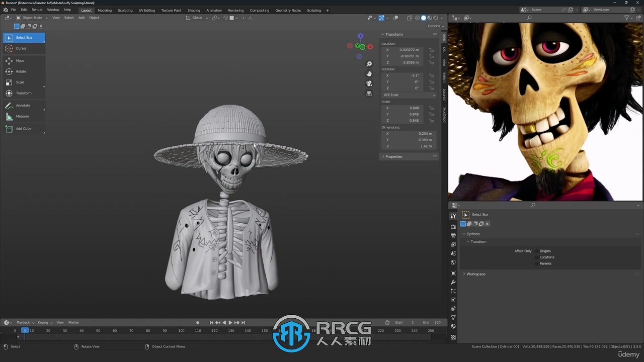Toggle camera view with camera icon
This screenshot has width=644, height=362.
coord(369,83)
